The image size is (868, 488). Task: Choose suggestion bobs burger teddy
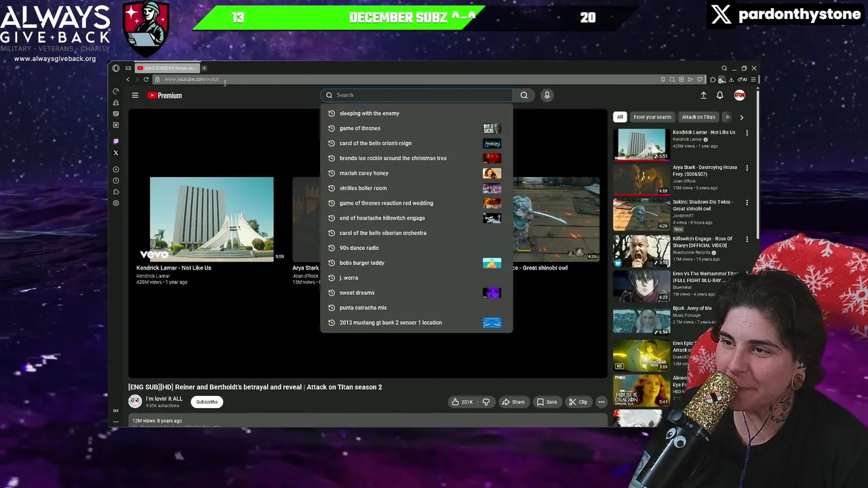coord(416,263)
